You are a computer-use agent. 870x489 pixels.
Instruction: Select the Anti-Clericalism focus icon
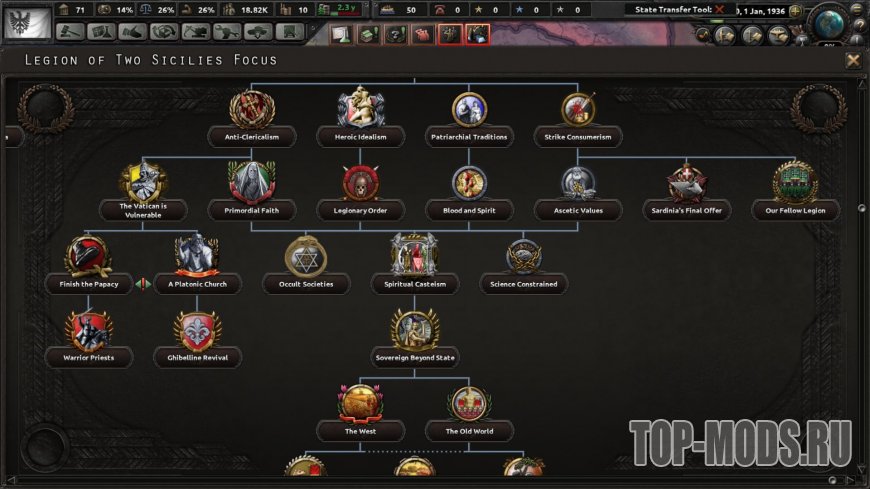[x=252, y=109]
